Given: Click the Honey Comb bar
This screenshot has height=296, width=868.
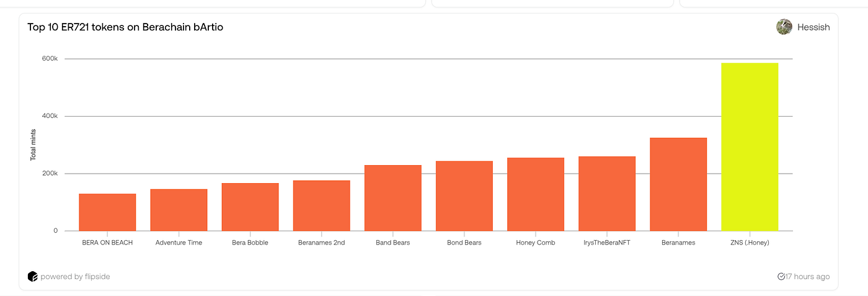Looking at the screenshot, I should coord(536,194).
